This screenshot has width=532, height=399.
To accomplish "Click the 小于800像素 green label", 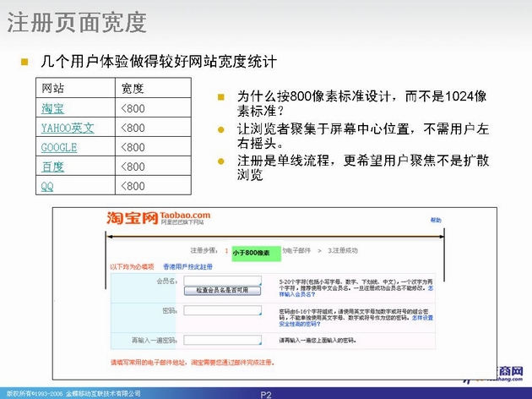I will (x=257, y=254).
